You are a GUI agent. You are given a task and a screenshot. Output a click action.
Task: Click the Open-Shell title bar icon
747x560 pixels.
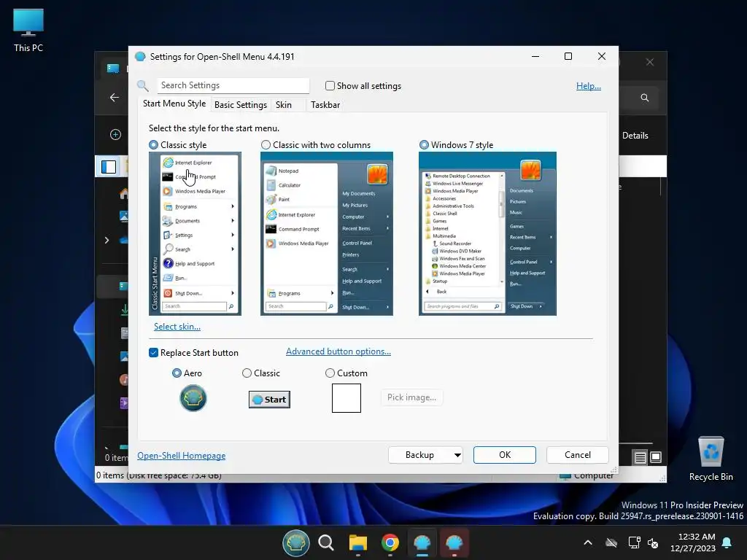click(x=140, y=57)
